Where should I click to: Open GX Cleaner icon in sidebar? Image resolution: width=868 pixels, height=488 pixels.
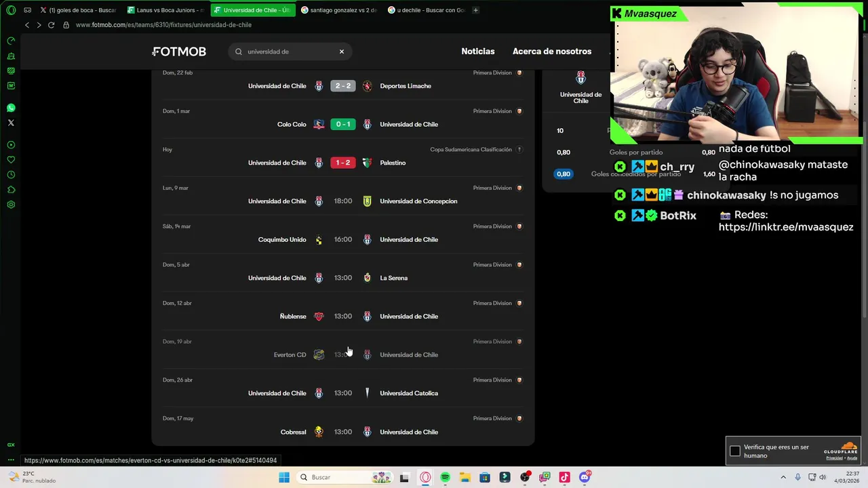11,56
